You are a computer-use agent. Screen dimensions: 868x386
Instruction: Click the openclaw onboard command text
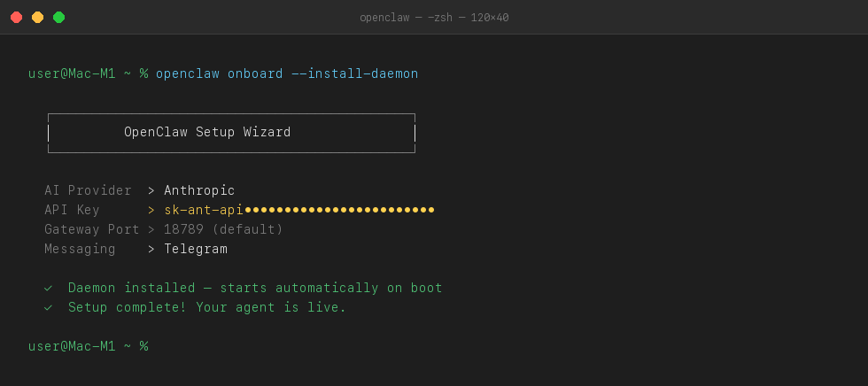coord(287,73)
